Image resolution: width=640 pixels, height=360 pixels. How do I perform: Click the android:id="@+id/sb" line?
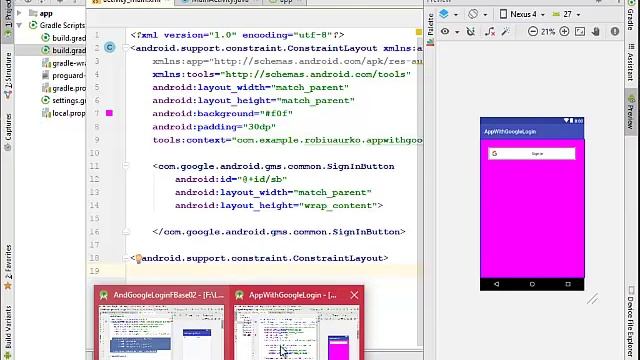[231, 179]
